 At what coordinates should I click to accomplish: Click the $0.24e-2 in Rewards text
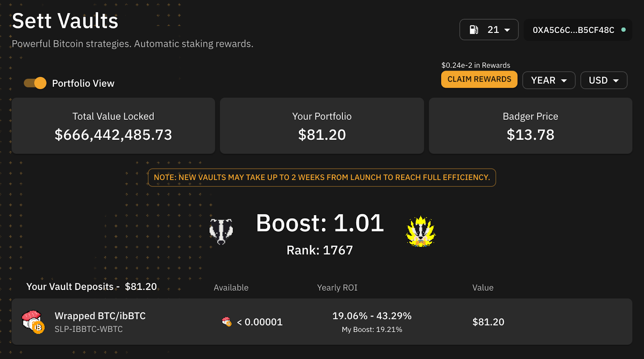pyautogui.click(x=476, y=65)
